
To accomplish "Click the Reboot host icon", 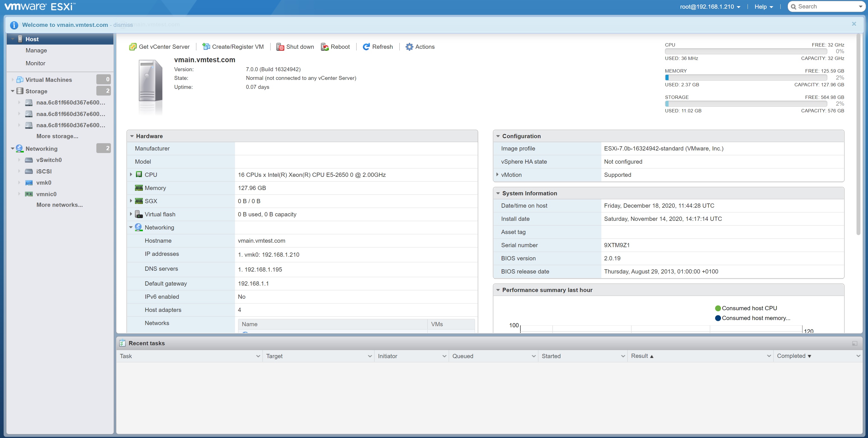I will click(325, 47).
